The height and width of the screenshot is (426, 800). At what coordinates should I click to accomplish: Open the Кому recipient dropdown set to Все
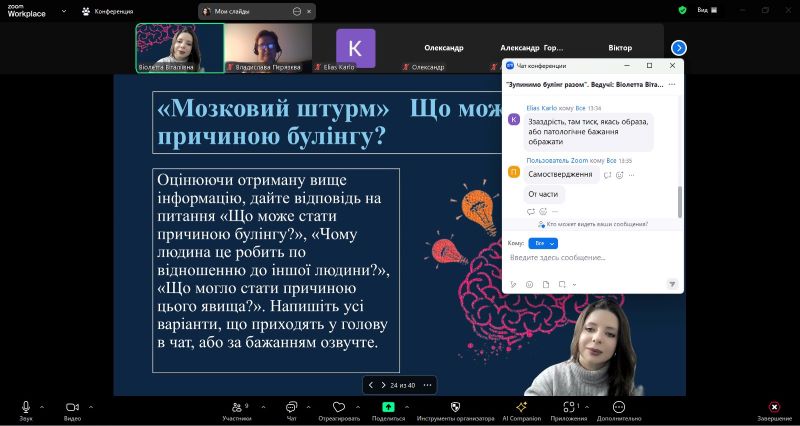click(543, 243)
